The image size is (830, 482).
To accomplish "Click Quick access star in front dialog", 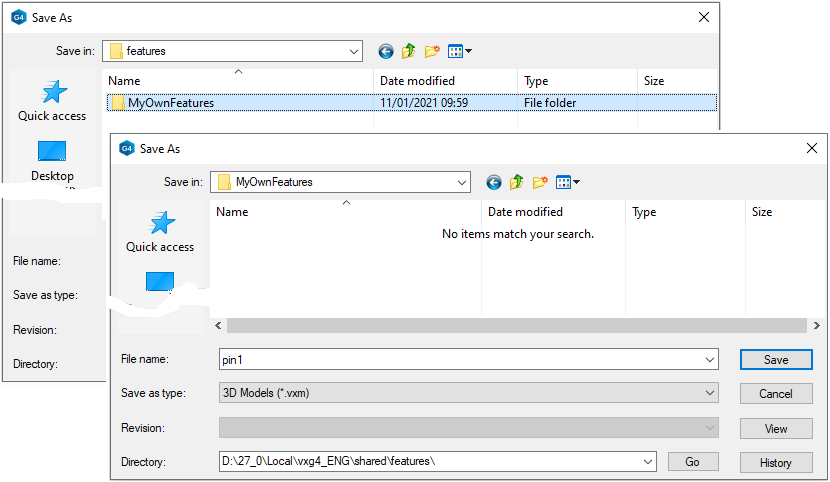I will click(161, 223).
